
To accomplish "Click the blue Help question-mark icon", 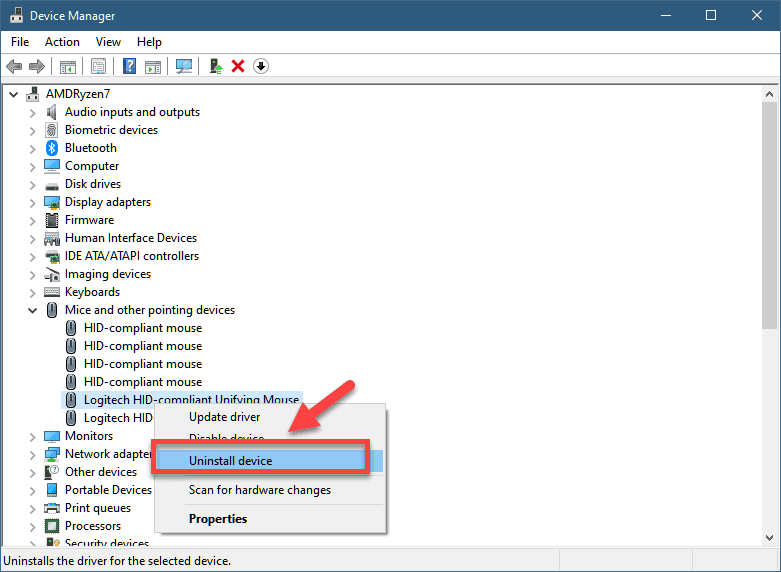I will [x=130, y=66].
